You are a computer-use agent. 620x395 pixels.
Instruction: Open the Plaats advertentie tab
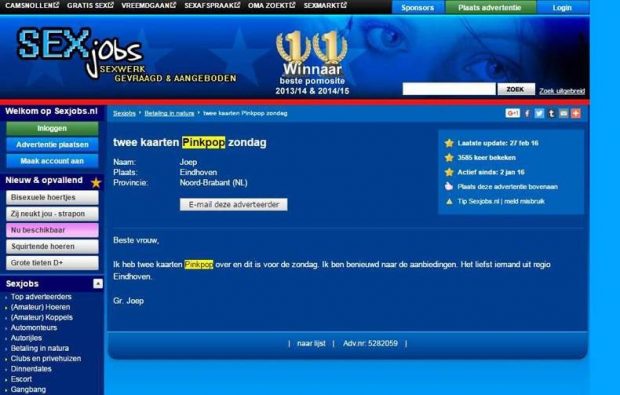point(490,7)
